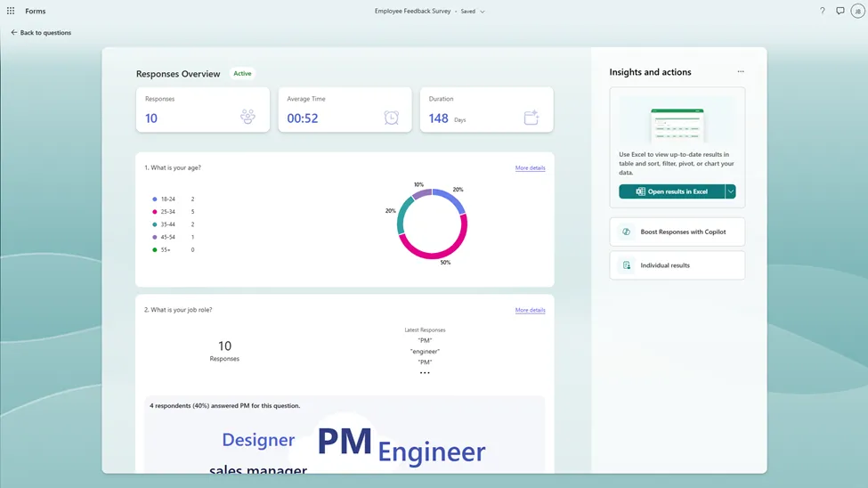Viewport: 868px width, 488px height.
Task: Click Open results in Excel button
Action: [671, 191]
